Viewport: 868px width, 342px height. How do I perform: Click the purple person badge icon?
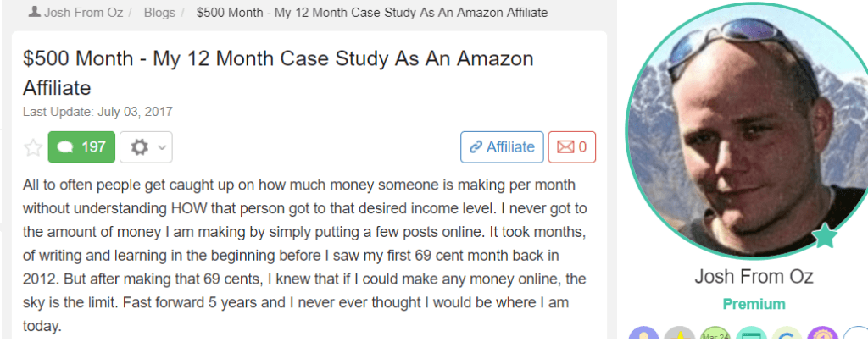pyautogui.click(x=643, y=336)
